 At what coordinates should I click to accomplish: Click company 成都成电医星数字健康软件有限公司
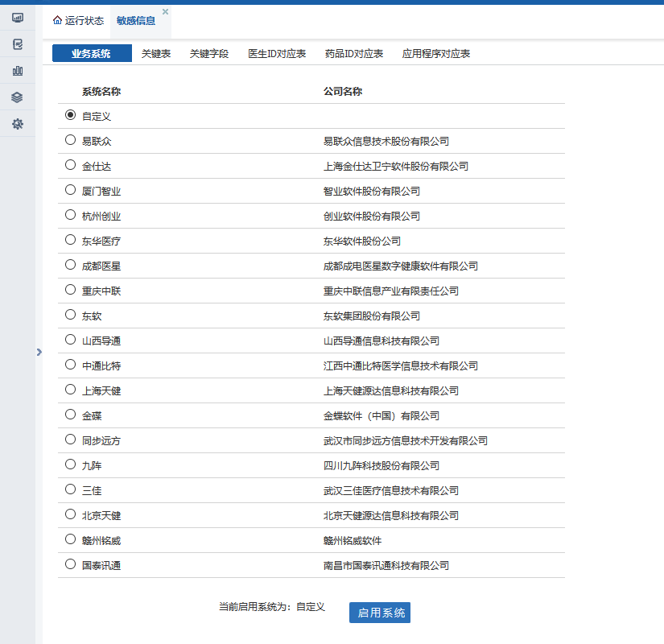pyautogui.click(x=401, y=266)
